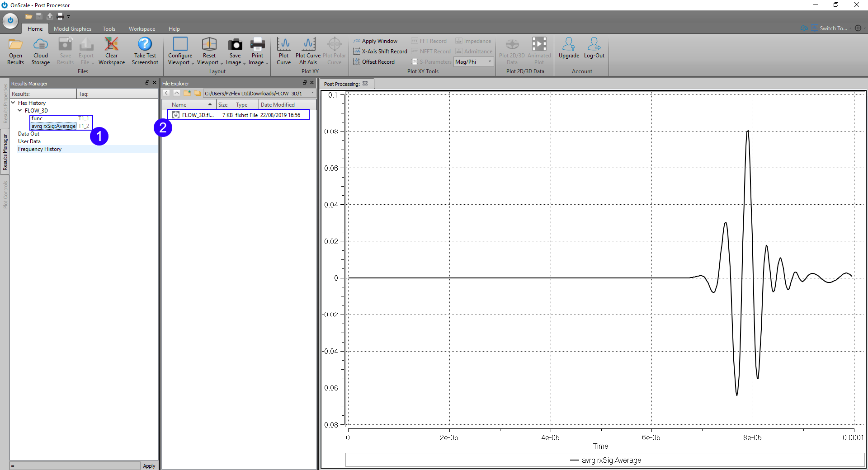The height and width of the screenshot is (470, 868).
Task: Open the Mag/Phi dropdown
Action: tap(474, 62)
